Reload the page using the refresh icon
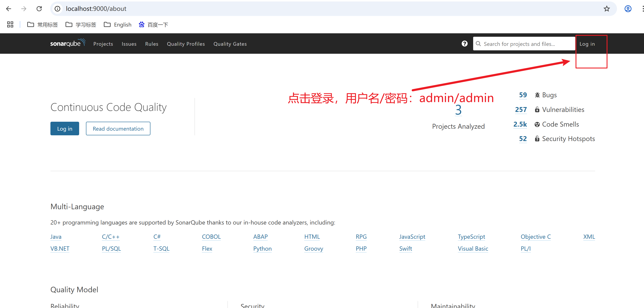 coord(39,8)
